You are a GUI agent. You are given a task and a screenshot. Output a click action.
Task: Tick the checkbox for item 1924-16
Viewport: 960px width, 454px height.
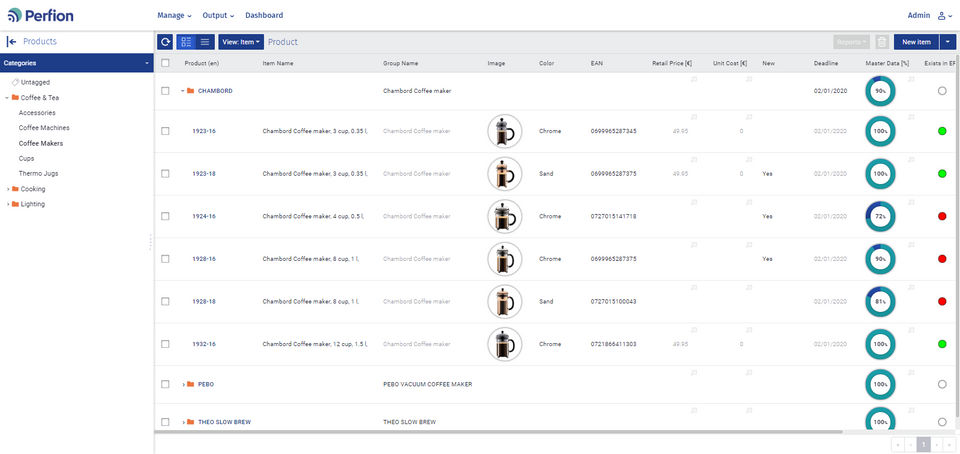[x=165, y=216]
